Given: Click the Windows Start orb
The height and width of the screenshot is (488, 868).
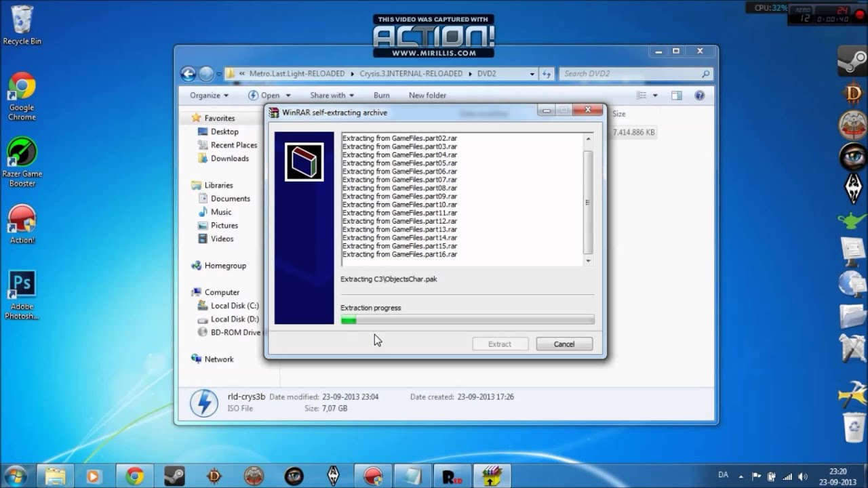Looking at the screenshot, I should click(15, 476).
